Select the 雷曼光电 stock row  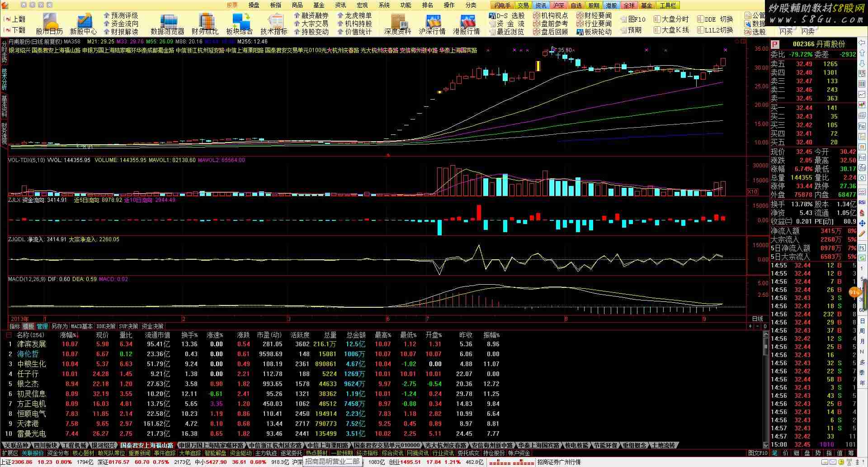[x=253, y=434]
